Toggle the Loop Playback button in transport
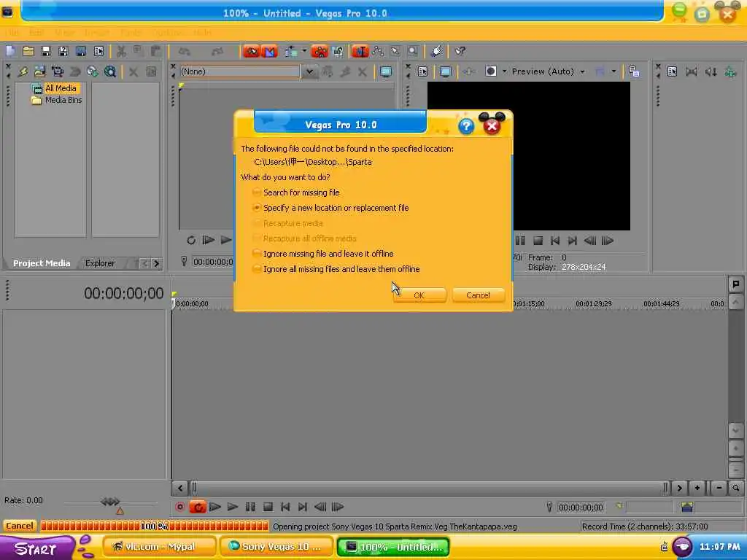 click(x=197, y=507)
